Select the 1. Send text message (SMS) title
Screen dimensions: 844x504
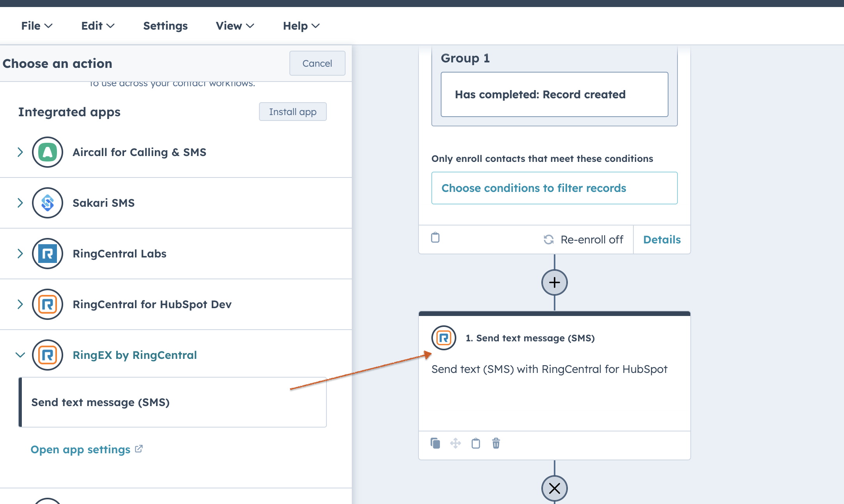click(x=530, y=338)
